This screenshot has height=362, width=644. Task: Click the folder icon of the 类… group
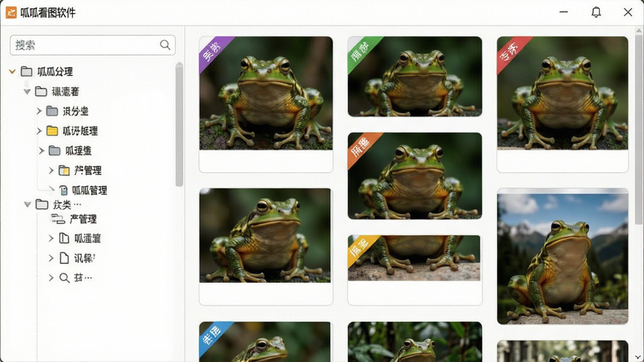(x=42, y=204)
